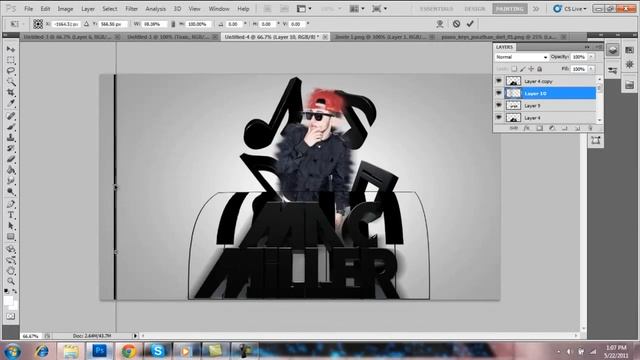
Task: Select the Eyedropper tool
Action: pos(11,104)
